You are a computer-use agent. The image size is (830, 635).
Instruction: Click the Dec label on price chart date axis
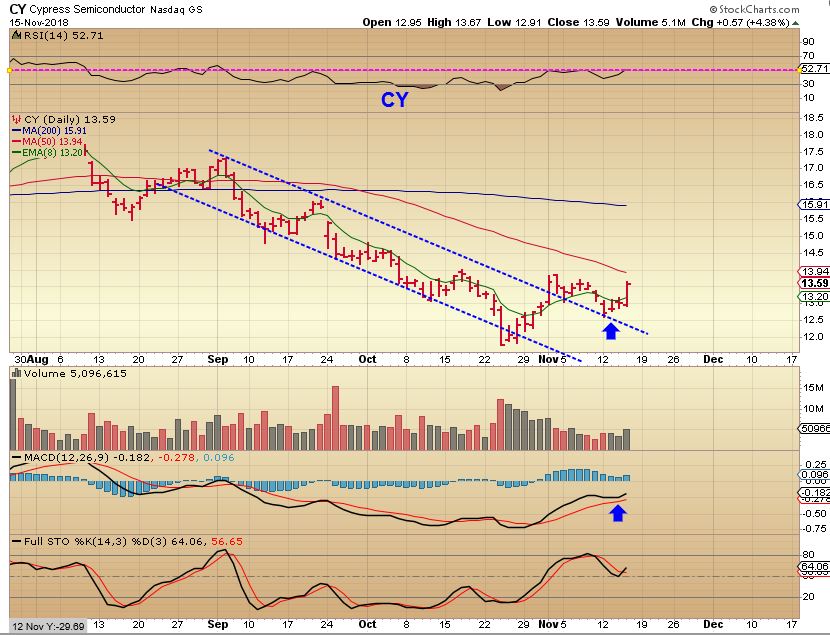click(x=713, y=359)
